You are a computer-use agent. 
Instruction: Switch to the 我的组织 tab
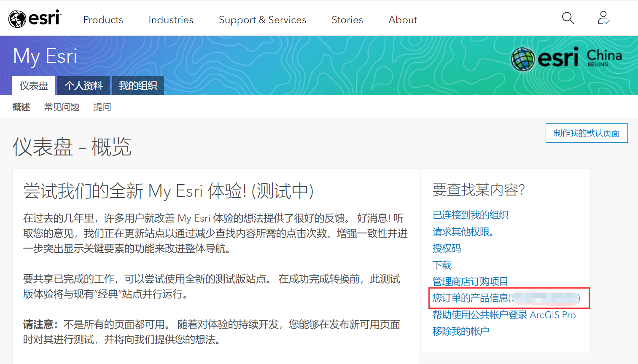coord(137,86)
